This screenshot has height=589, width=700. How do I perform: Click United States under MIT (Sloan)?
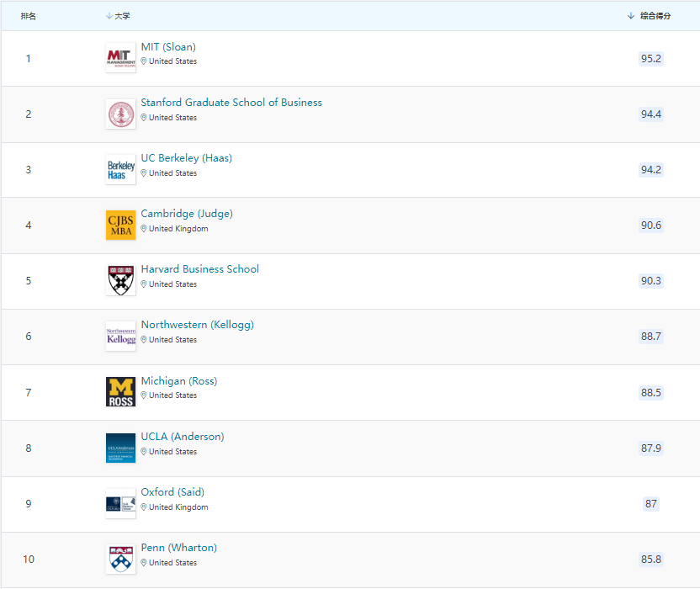point(172,61)
